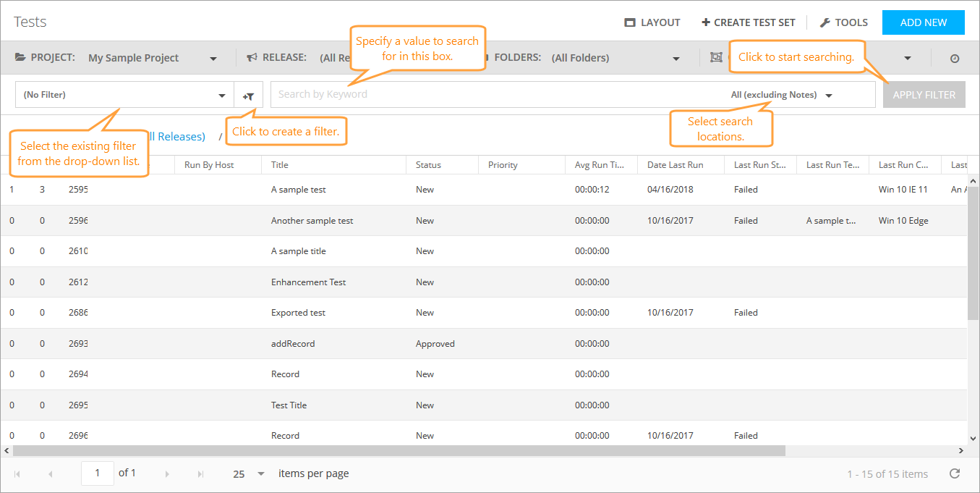Screen dimensions: 980x493
Task: Jump to the last page with the pagination control
Action: [200, 473]
